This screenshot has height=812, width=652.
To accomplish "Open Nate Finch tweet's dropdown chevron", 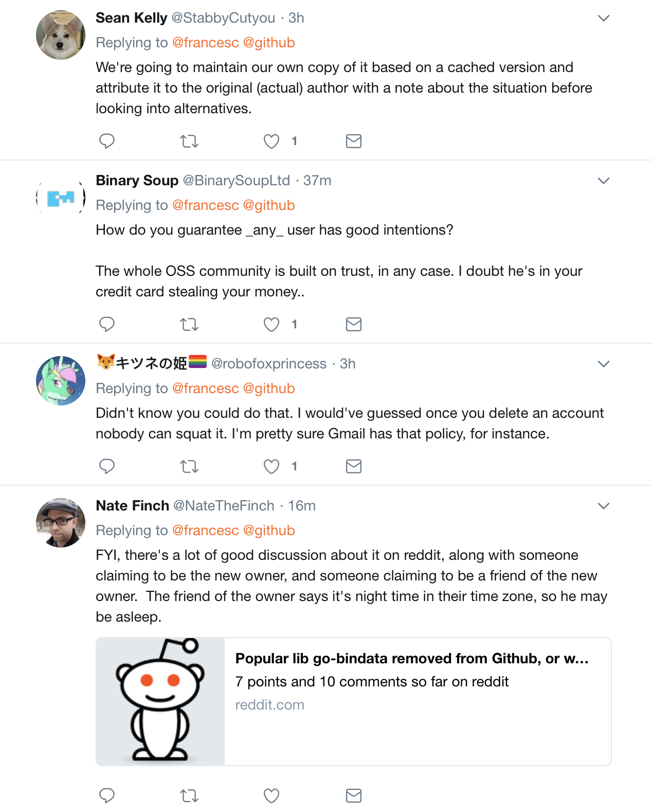I will point(604,506).
